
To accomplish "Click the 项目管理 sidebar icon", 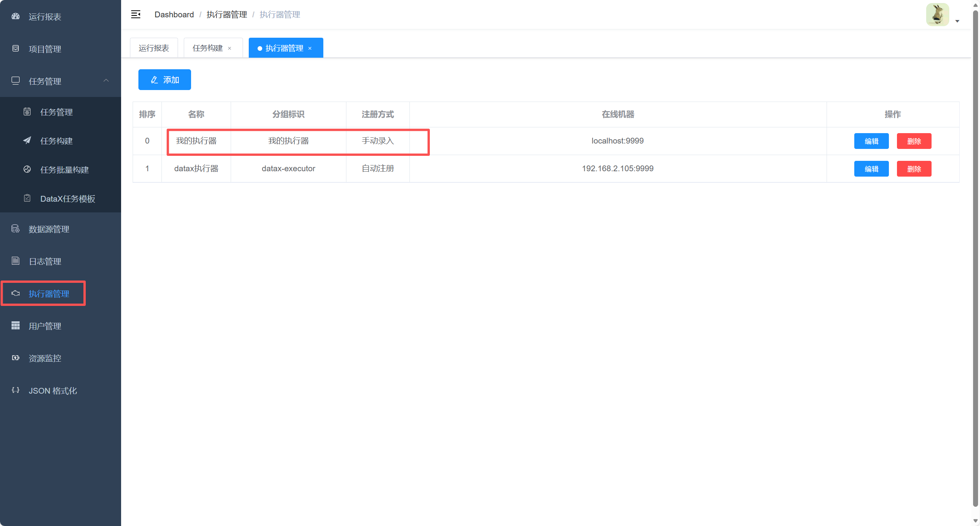I will click(15, 49).
